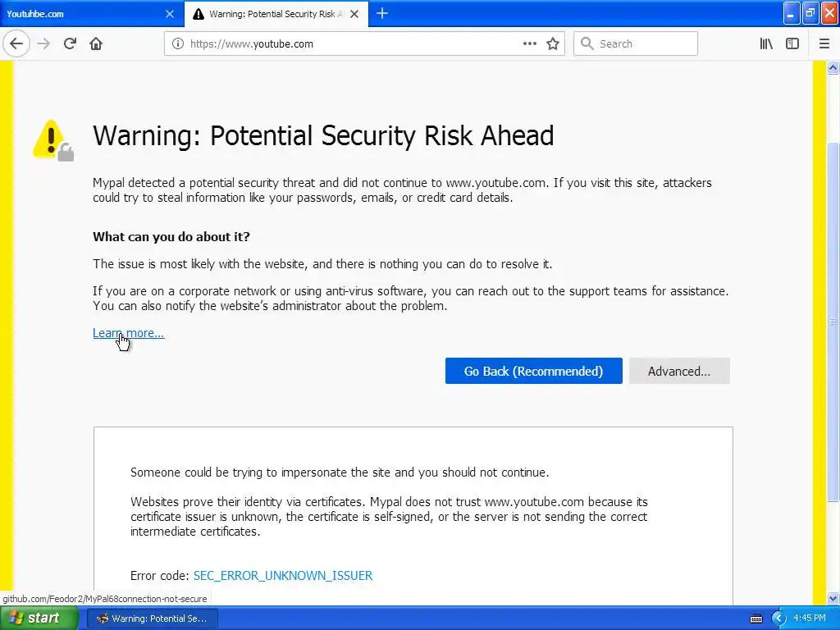Click Go Back (Recommended) button

click(533, 371)
